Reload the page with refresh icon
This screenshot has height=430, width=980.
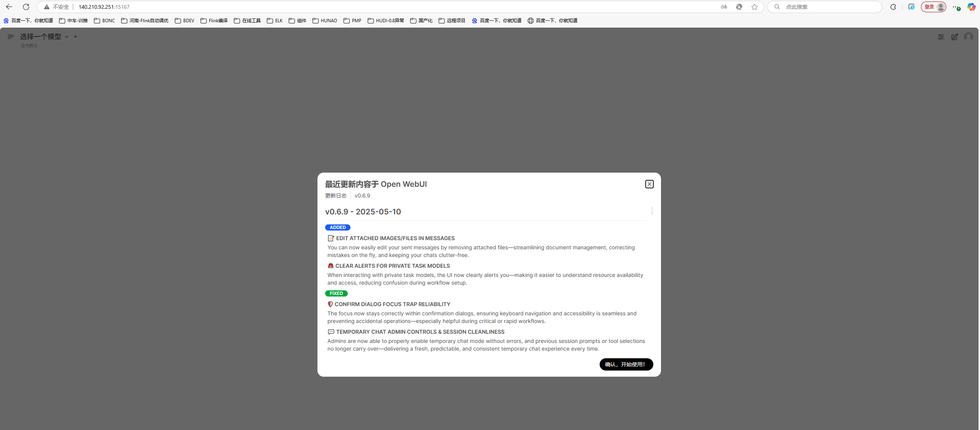[x=26, y=7]
